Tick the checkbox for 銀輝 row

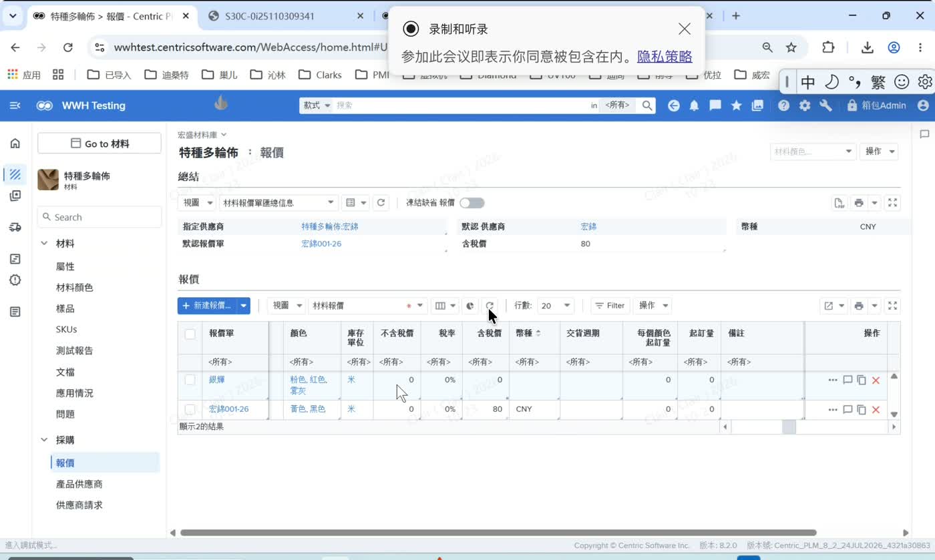[190, 380]
